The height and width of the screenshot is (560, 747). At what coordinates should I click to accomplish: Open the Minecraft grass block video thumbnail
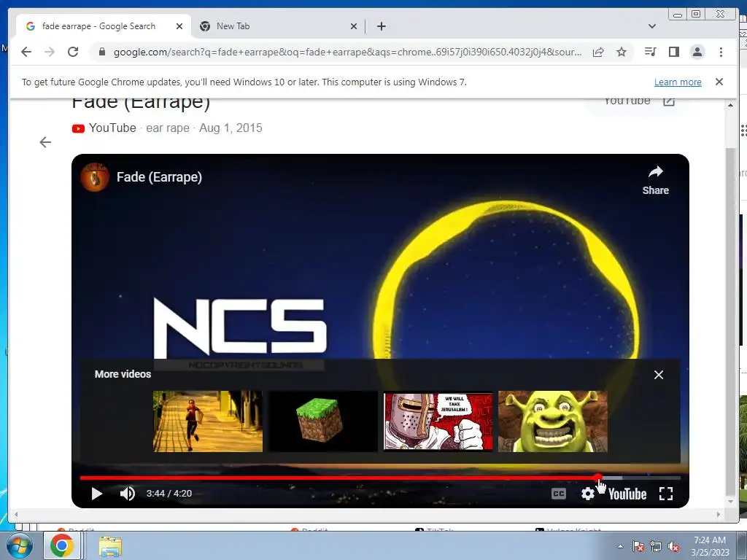pyautogui.click(x=323, y=421)
